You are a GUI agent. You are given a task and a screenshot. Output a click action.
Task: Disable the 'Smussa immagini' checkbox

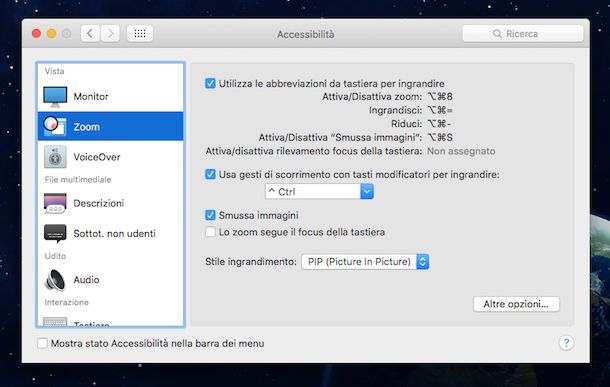tap(210, 215)
